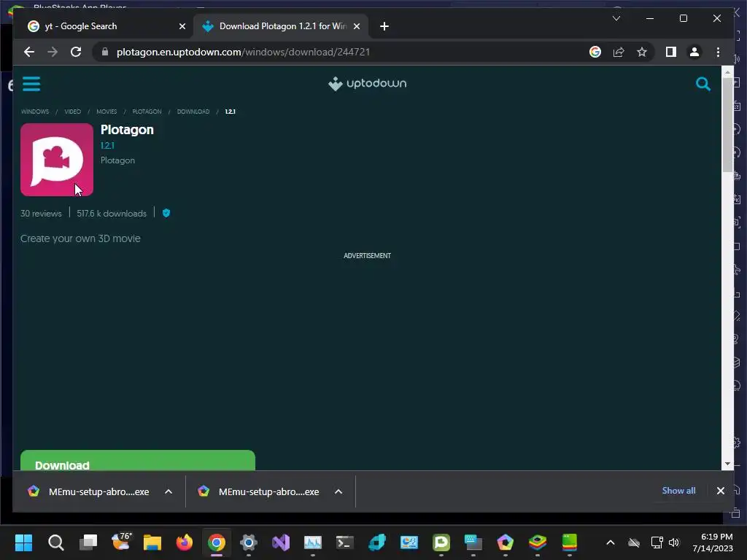Click the Google icon in the address bar

(595, 52)
